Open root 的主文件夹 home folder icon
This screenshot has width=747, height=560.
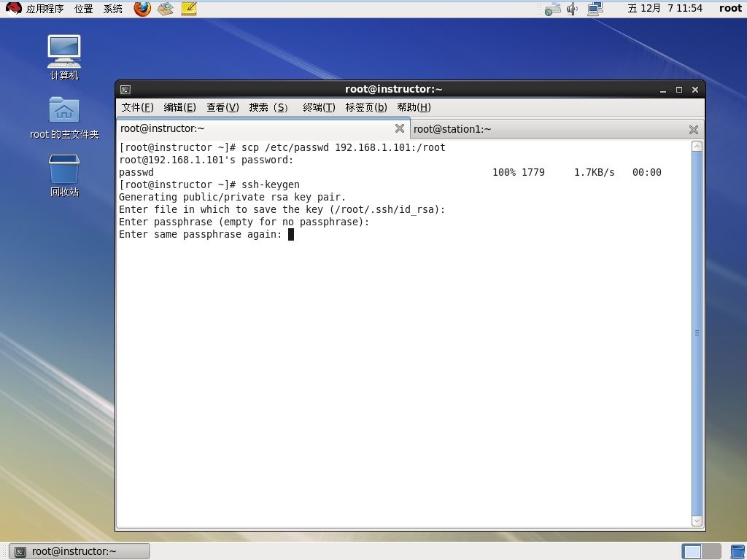point(64,117)
